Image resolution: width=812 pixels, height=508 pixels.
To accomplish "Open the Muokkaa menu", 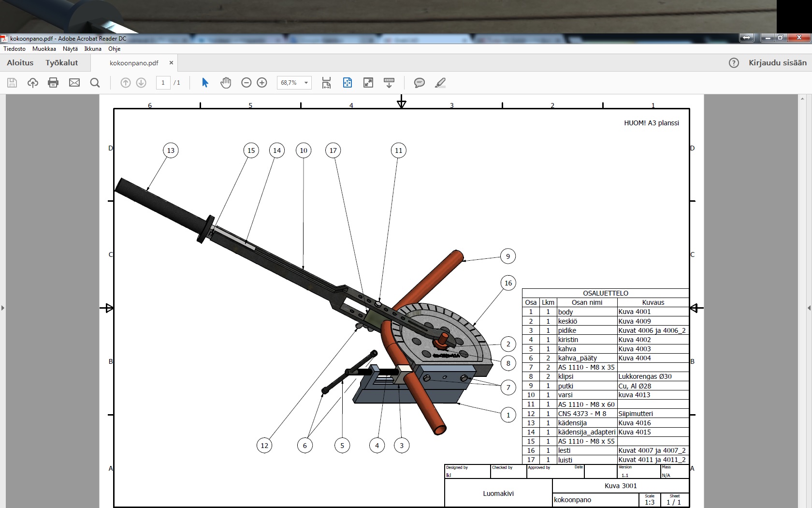I will [44, 49].
